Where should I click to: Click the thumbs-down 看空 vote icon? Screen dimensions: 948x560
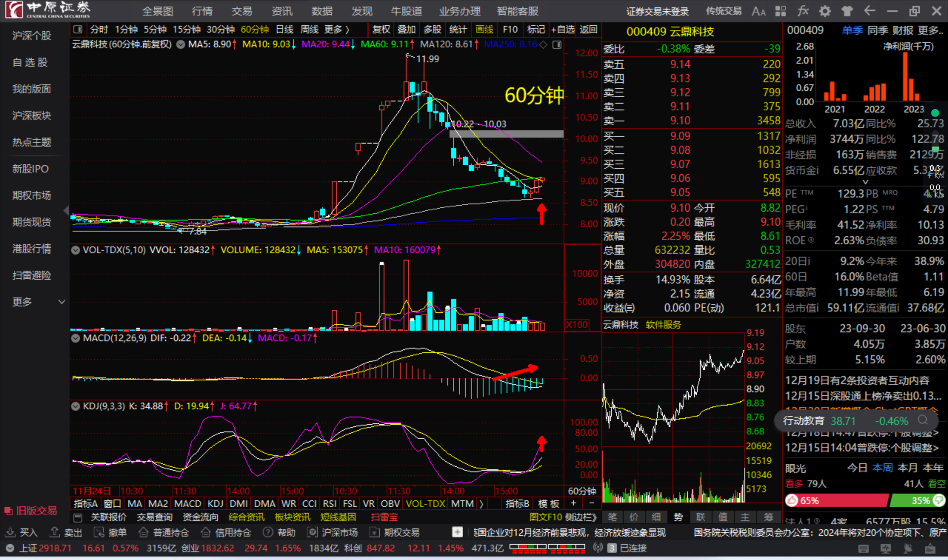point(939,501)
